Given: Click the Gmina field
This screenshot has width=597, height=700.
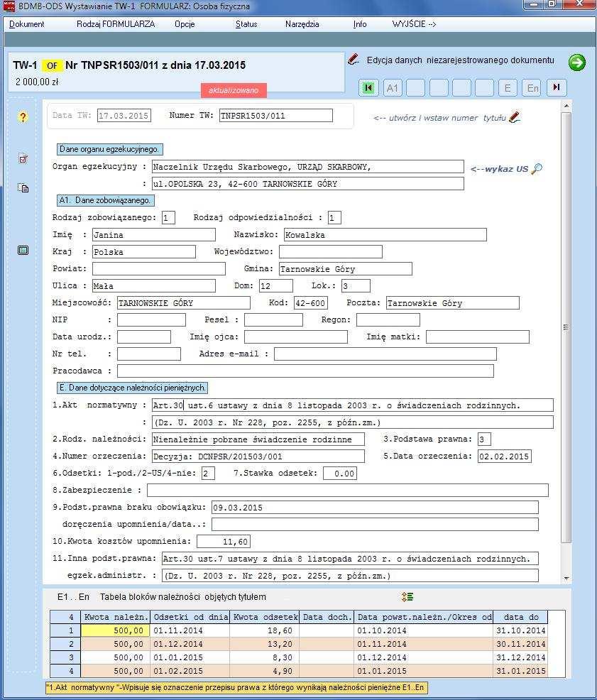Looking at the screenshot, I should pyautogui.click(x=346, y=269).
